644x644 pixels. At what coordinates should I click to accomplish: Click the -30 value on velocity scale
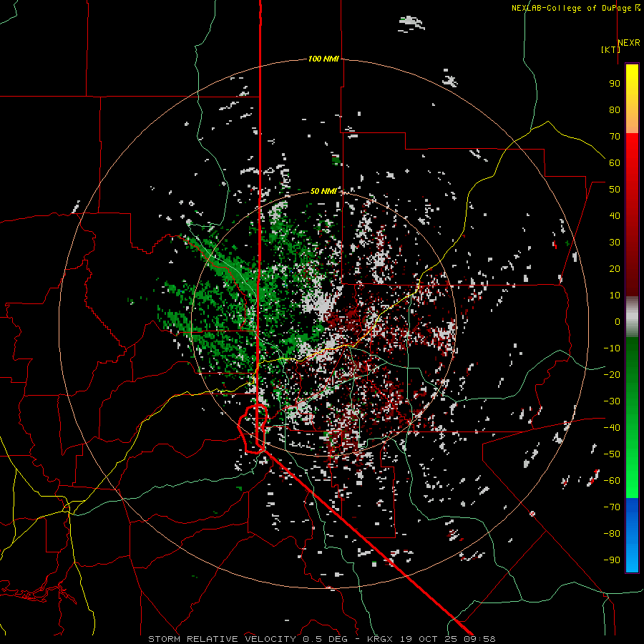click(612, 401)
